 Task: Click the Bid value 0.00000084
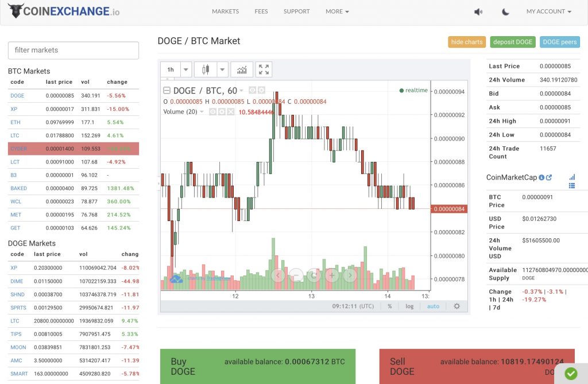[x=555, y=94]
